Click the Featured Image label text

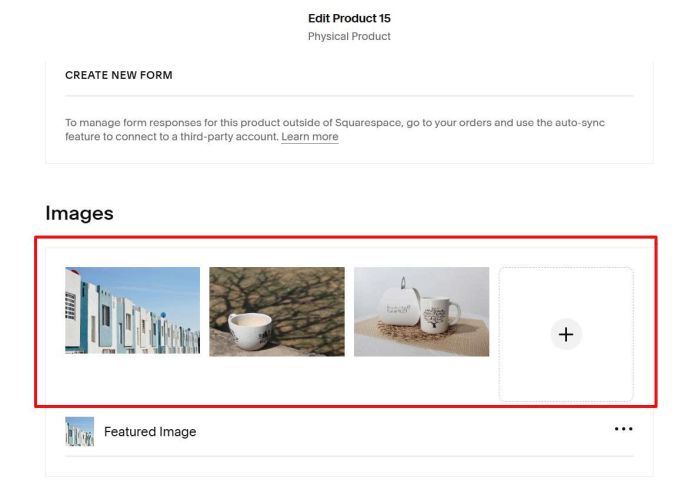(x=150, y=432)
